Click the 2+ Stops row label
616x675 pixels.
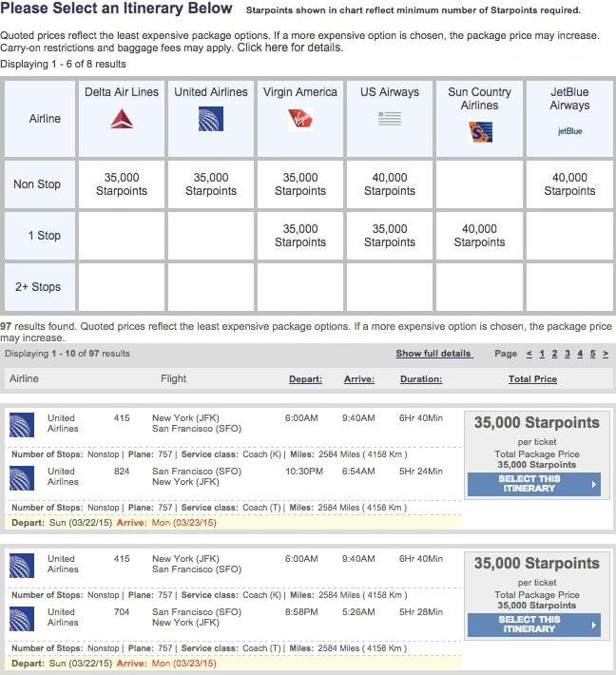point(38,287)
